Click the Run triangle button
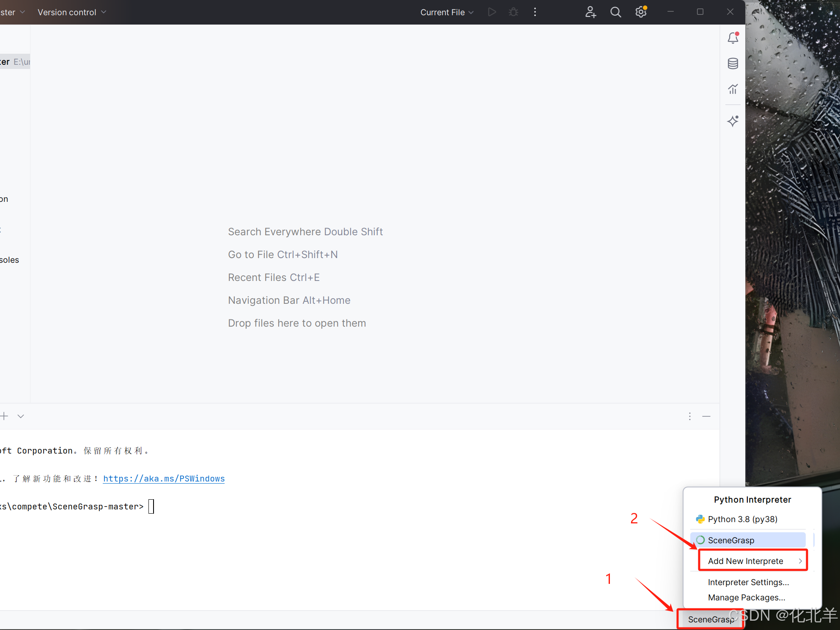 pyautogui.click(x=491, y=12)
